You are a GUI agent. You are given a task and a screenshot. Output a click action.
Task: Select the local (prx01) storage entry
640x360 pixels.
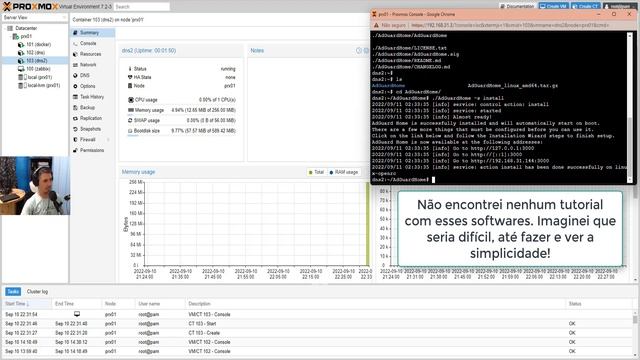pos(40,77)
